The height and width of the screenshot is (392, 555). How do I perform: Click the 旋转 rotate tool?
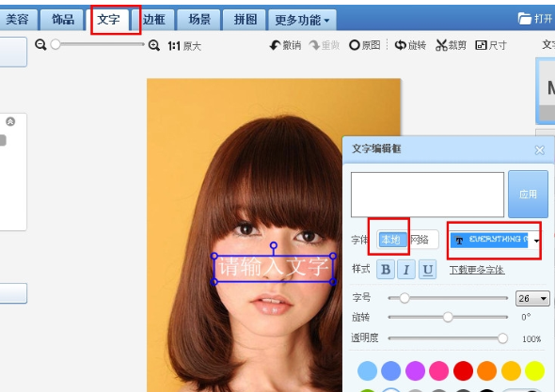coord(410,45)
